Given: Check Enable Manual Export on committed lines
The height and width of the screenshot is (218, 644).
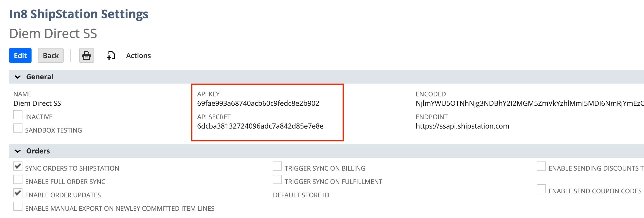Looking at the screenshot, I should coord(18,206).
